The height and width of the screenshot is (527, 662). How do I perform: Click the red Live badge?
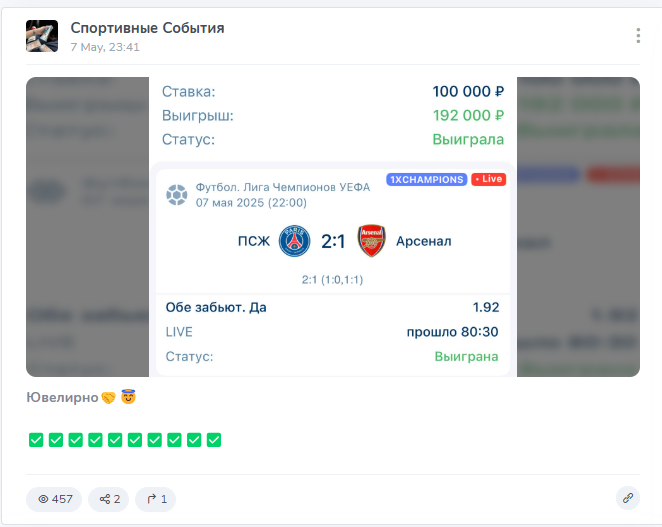click(x=489, y=179)
